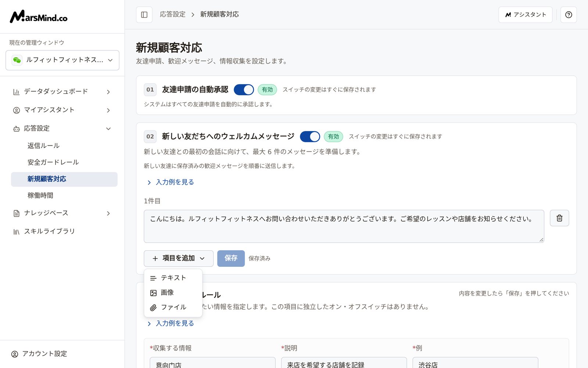Toggle the 友達申請の自動承認 switch

[x=244, y=89]
